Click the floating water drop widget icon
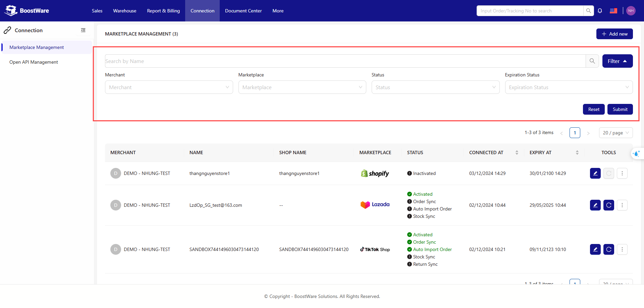Screen dimensions: 644x308 pyautogui.click(x=636, y=154)
